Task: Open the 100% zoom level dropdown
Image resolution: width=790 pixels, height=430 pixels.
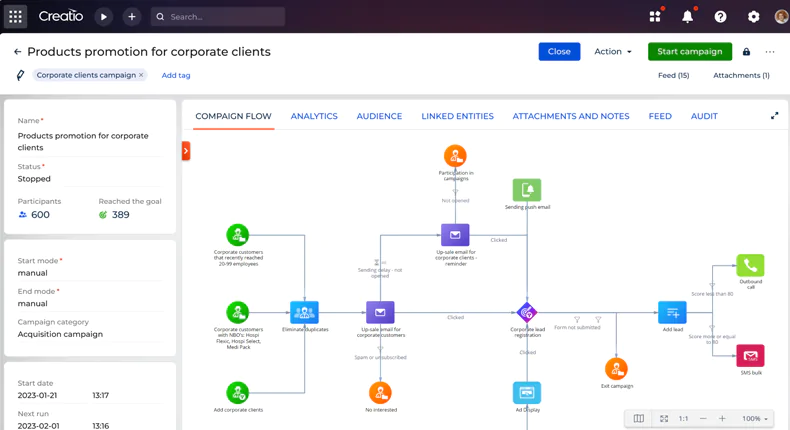Action: tap(755, 418)
